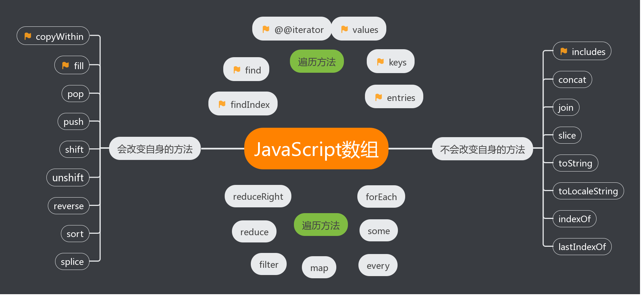
Task: Click the flag marker beside values
Action: click(x=344, y=29)
